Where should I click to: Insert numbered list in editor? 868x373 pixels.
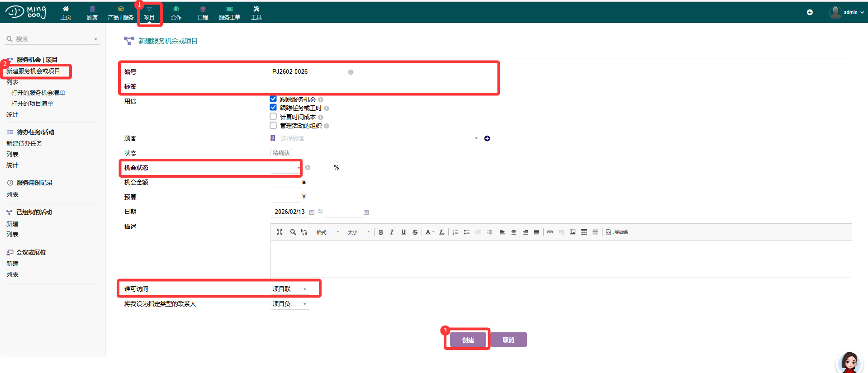[x=455, y=232]
